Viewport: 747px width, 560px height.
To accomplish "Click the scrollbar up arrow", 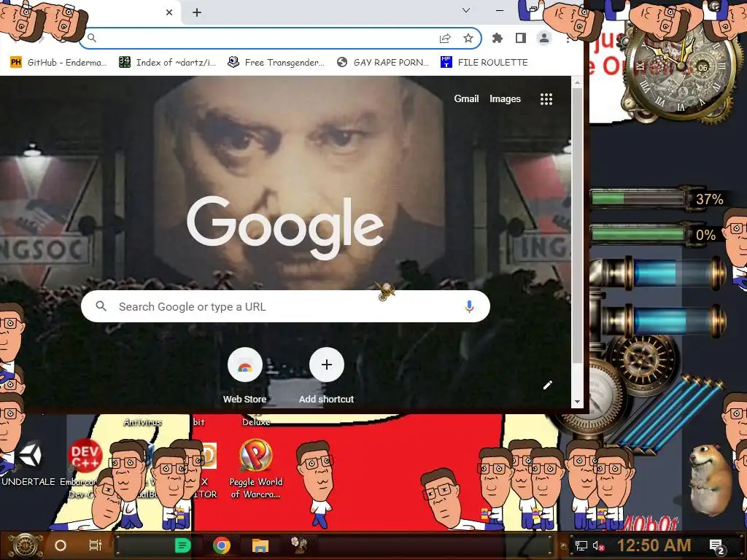I will 577,83.
